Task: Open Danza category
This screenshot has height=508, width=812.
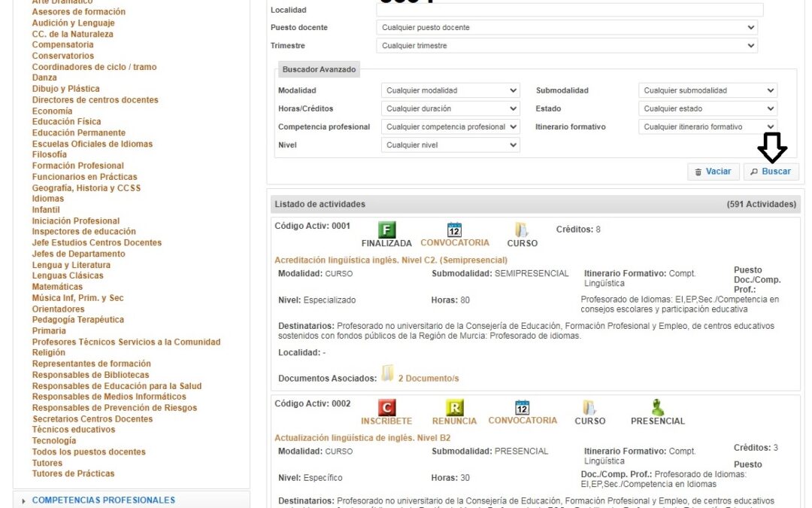Action: point(44,78)
